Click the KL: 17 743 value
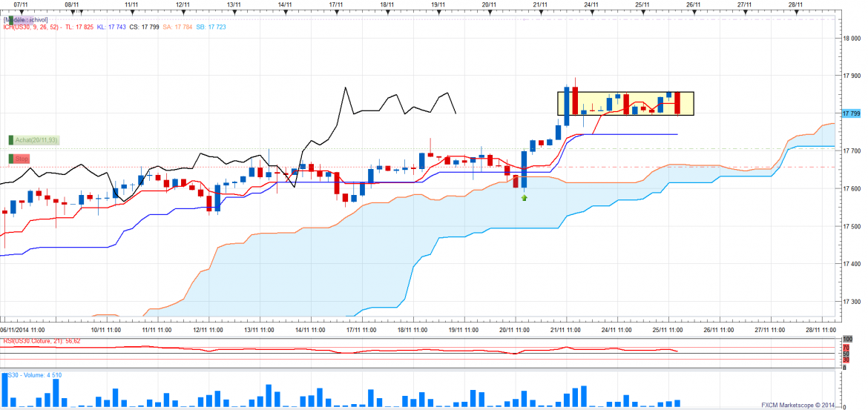The width and height of the screenshot is (868, 410). pos(111,27)
